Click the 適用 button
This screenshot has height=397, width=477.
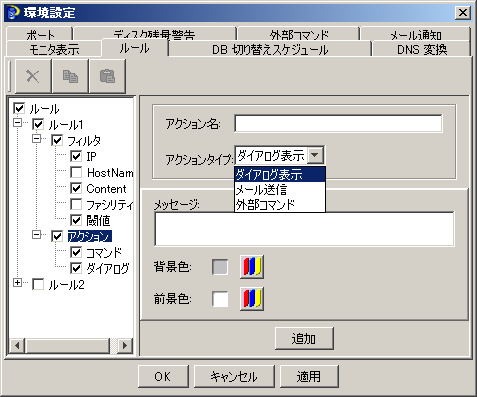pos(309,377)
